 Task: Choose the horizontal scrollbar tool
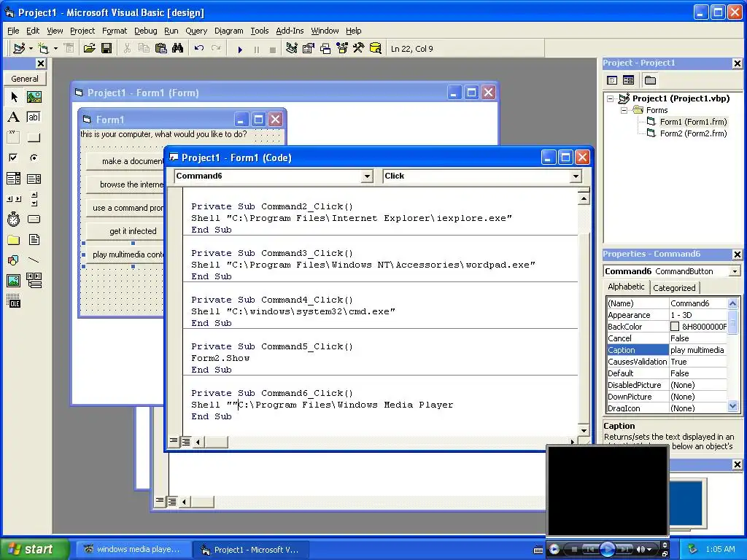[14, 198]
